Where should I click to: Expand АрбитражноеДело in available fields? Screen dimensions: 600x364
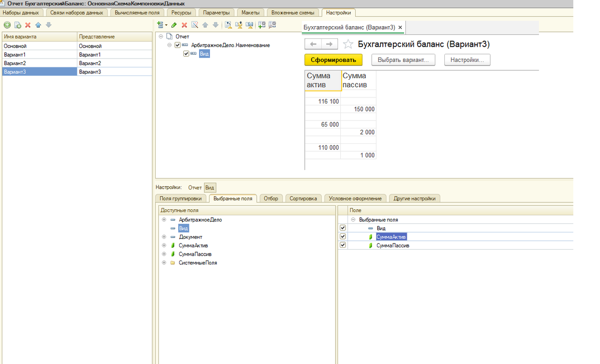(x=164, y=220)
